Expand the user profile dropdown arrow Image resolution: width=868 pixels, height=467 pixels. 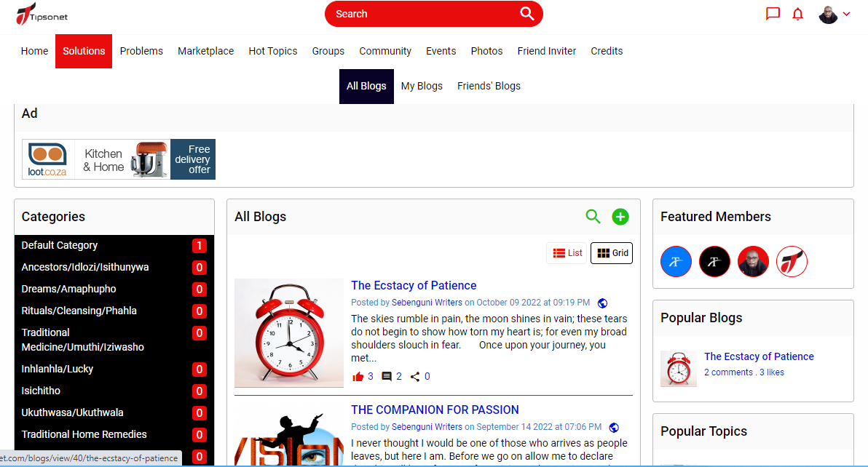pos(846,14)
